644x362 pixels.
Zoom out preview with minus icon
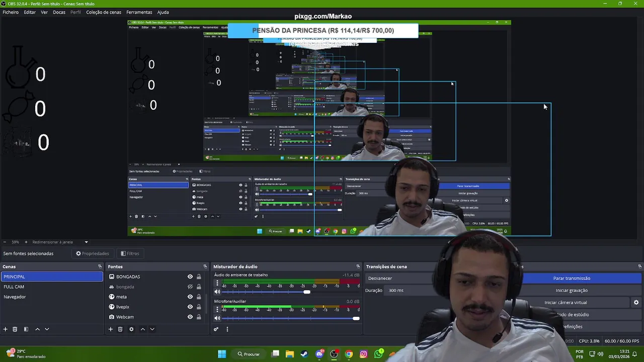pos(5,242)
